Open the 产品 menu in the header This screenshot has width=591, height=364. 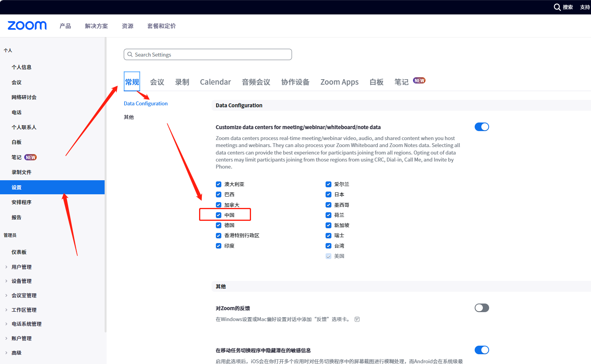click(65, 26)
